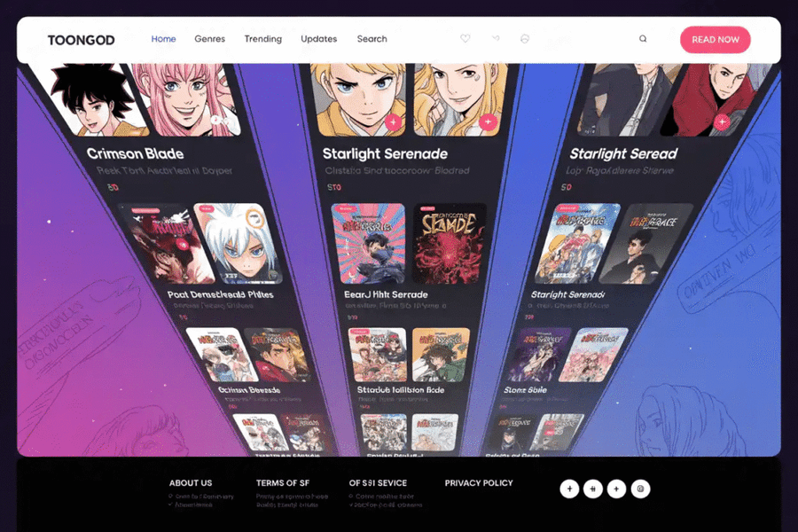Open the Privacy Policy footer link
The height and width of the screenshot is (532, 798).
[479, 483]
